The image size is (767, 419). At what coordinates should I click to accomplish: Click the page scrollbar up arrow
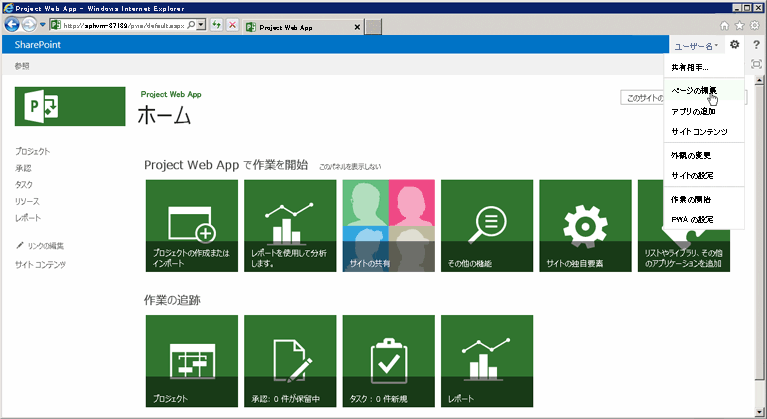coord(759,80)
